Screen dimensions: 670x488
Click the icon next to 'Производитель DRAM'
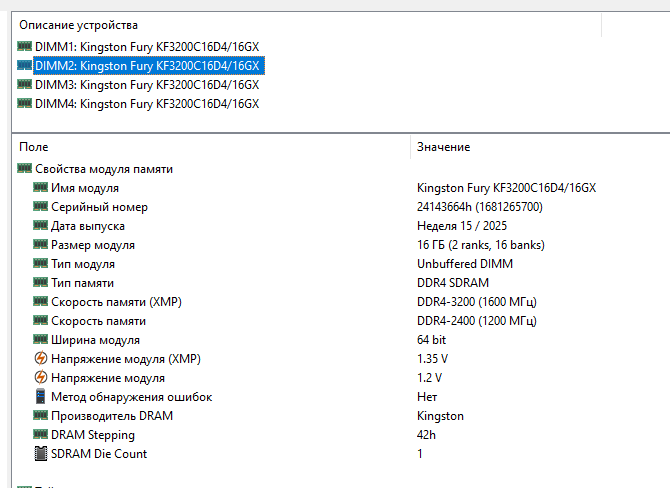41,415
